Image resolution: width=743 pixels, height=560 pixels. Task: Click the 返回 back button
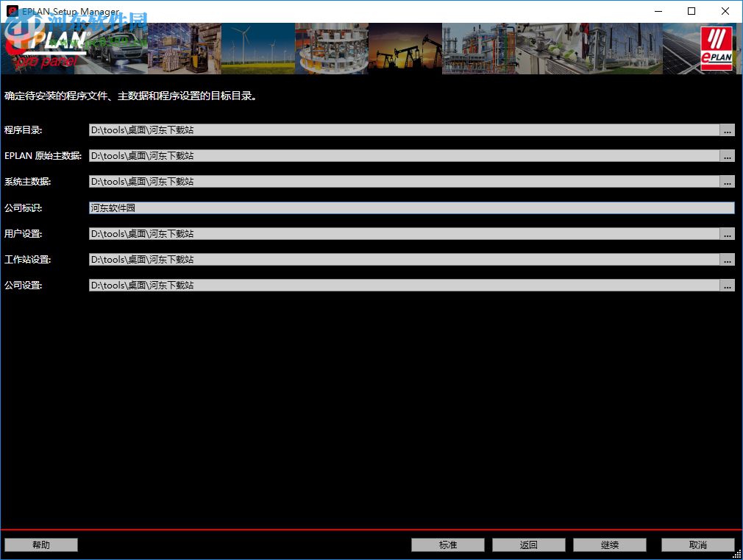[x=528, y=545]
